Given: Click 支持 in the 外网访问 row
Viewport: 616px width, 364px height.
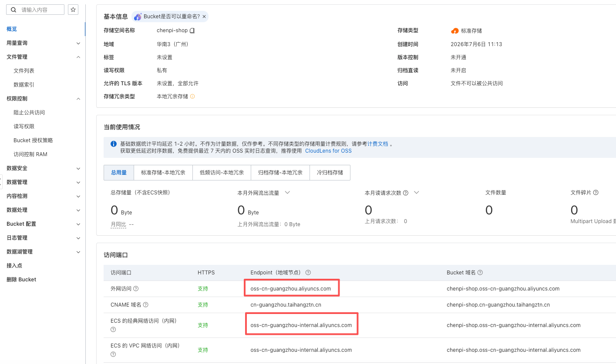Looking at the screenshot, I should point(203,289).
